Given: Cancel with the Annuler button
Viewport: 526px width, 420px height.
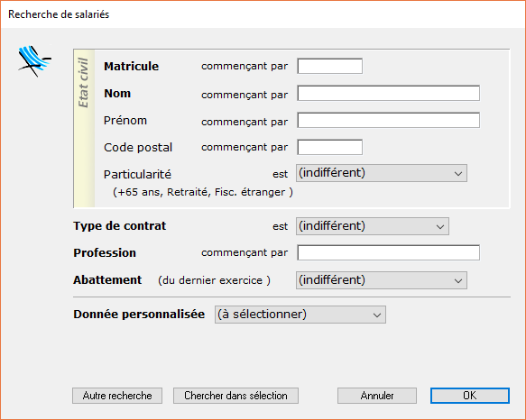Looking at the screenshot, I should click(x=377, y=396).
